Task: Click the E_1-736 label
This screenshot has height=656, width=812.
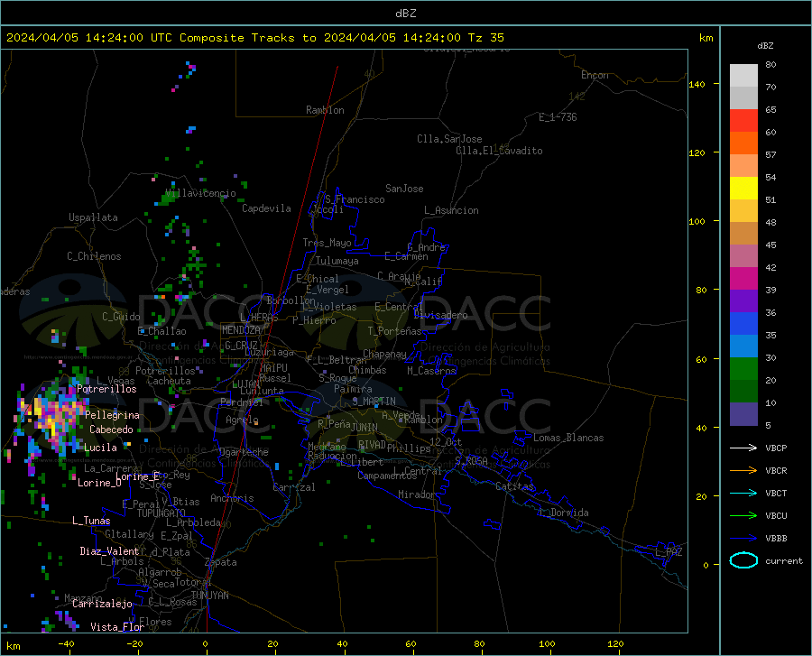Action: pyautogui.click(x=558, y=117)
